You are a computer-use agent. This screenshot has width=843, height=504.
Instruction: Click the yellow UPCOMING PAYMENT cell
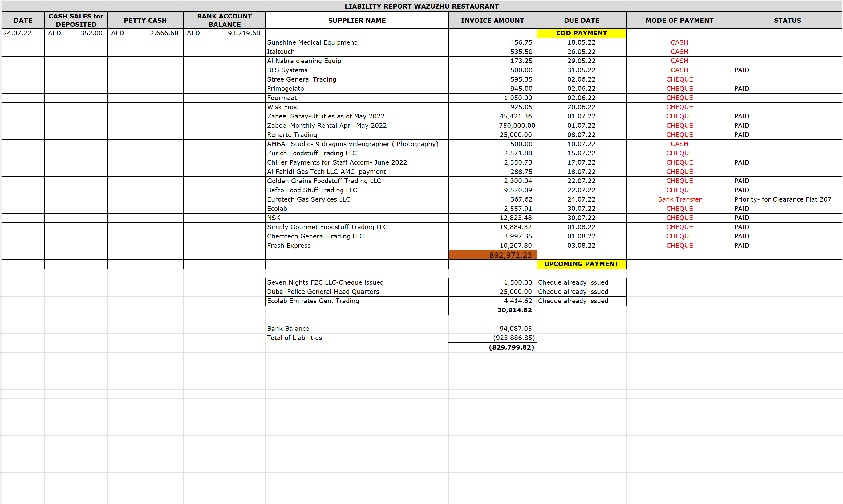click(x=581, y=264)
